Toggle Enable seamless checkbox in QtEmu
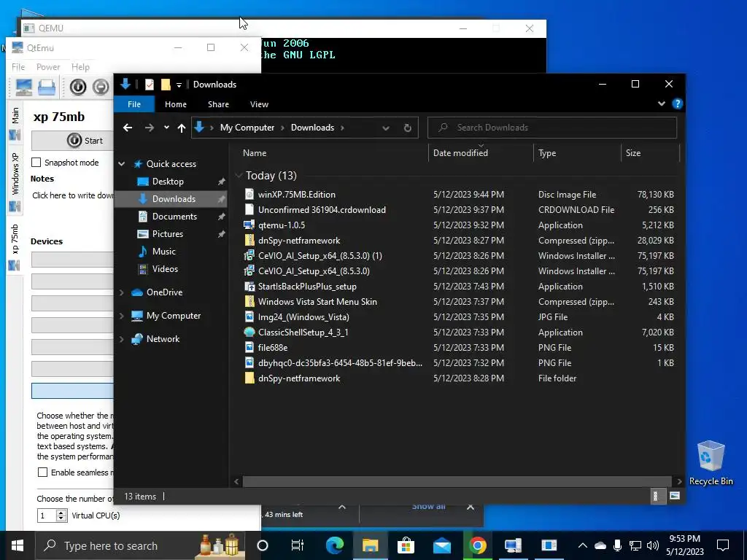The height and width of the screenshot is (560, 747). click(42, 472)
